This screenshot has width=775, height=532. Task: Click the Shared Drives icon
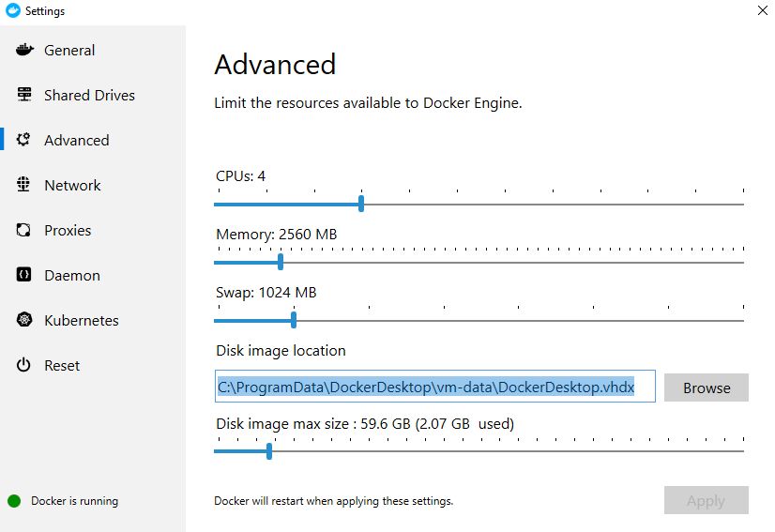tap(24, 96)
